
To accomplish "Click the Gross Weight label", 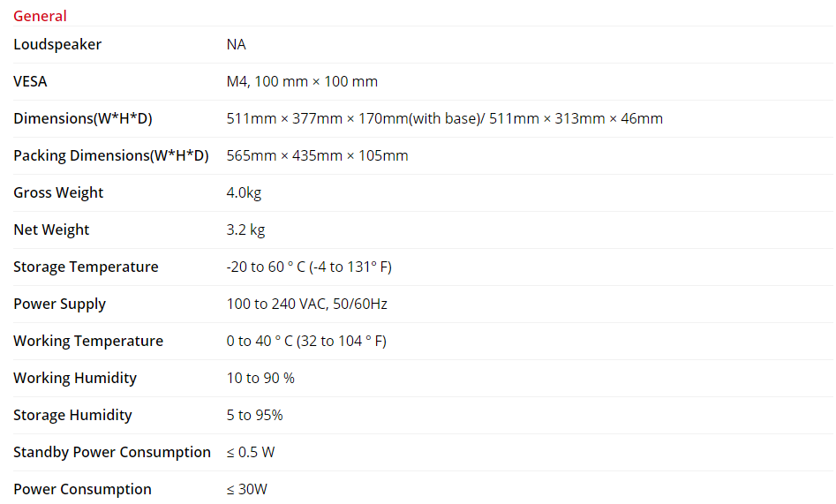I will [x=58, y=192].
